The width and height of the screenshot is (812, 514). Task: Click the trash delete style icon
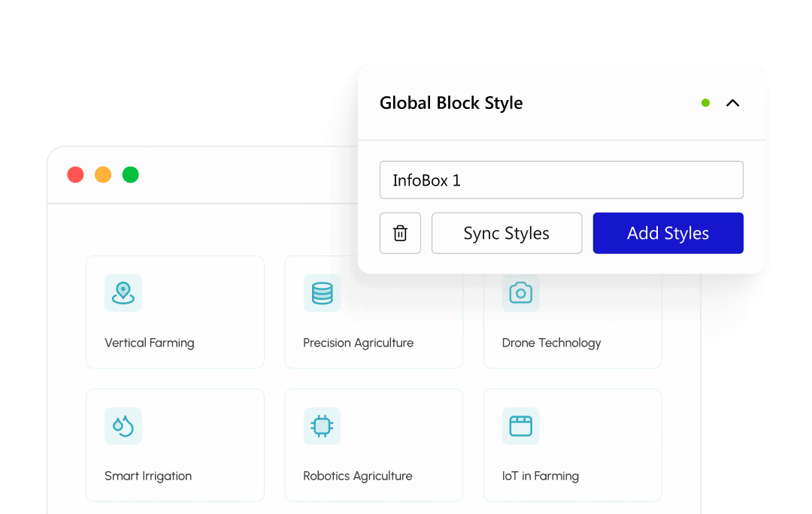[x=400, y=233]
